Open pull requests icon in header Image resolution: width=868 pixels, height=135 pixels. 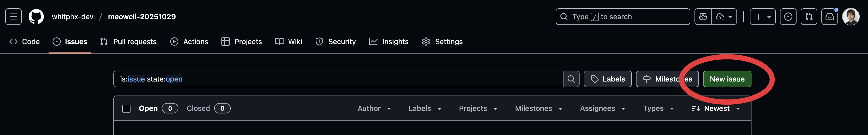pos(809,17)
